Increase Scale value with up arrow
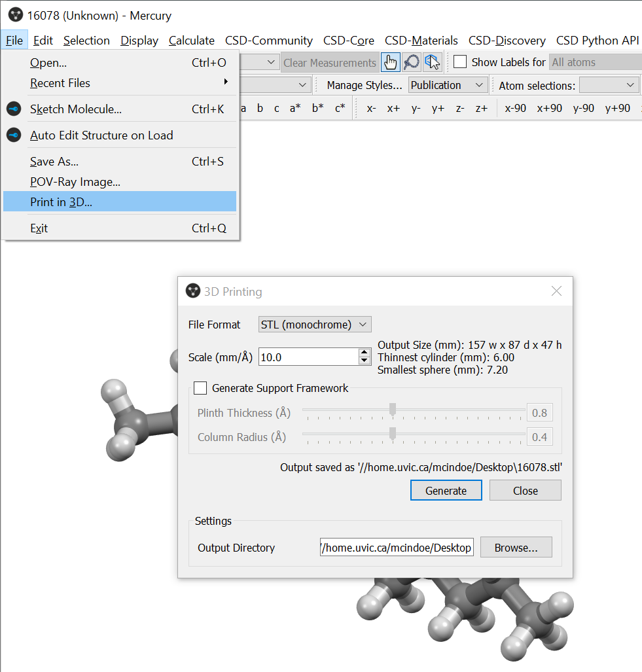This screenshot has height=672, width=642. [x=365, y=352]
